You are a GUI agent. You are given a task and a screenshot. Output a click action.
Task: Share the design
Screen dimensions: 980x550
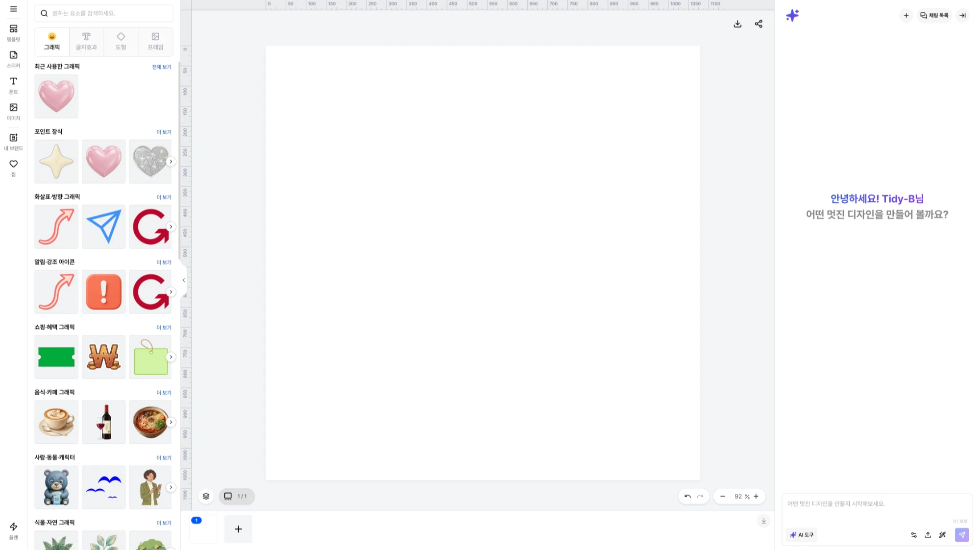[759, 24]
